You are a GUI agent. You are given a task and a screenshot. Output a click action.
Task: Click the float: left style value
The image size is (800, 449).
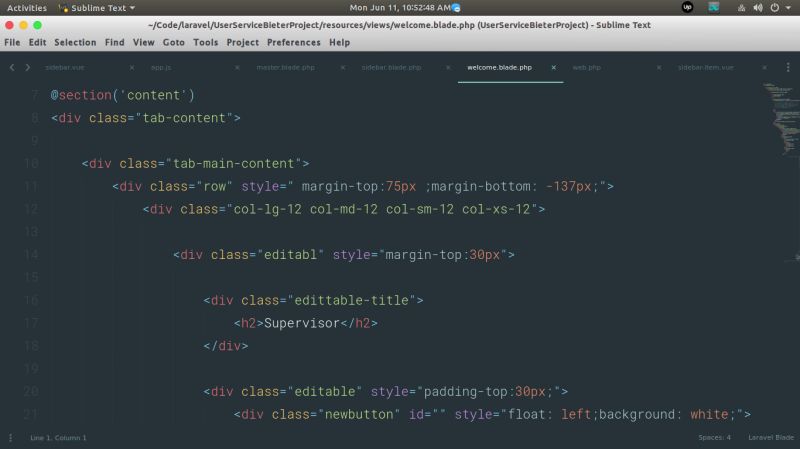(549, 414)
